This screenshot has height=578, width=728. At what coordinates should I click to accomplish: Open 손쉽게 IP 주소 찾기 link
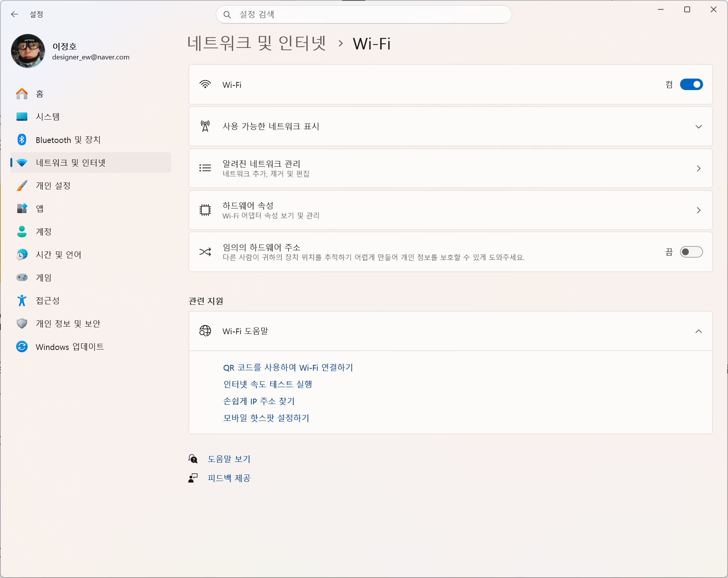tap(259, 401)
